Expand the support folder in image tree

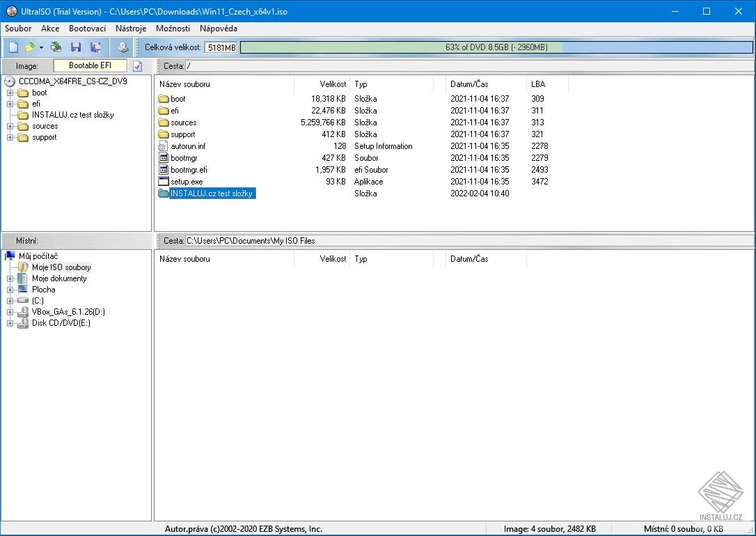[10, 137]
